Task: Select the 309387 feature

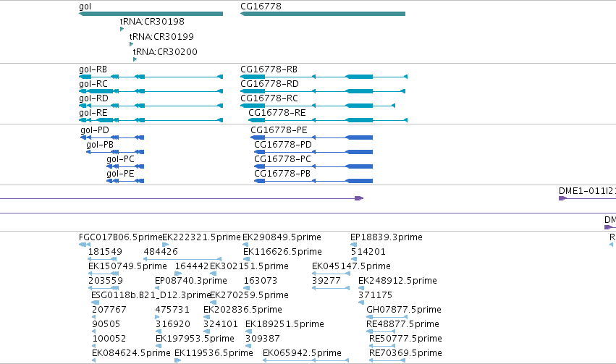Action: [263, 339]
